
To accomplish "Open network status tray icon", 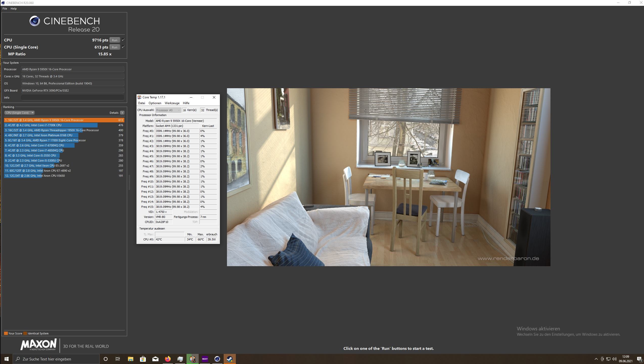I will pyautogui.click(x=608, y=359).
